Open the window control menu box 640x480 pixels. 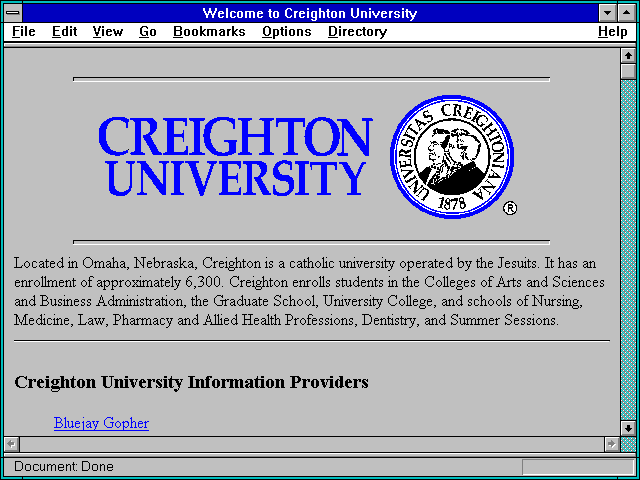pos(13,13)
